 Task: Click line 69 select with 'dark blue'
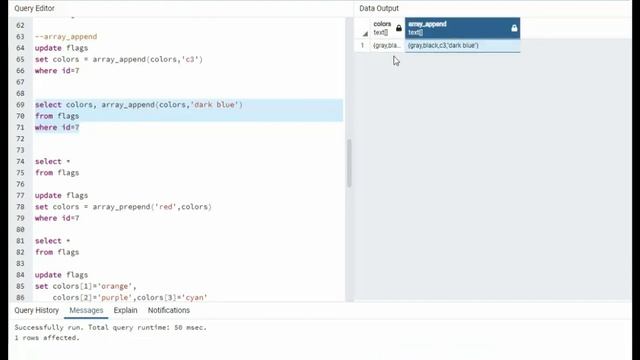click(x=139, y=104)
